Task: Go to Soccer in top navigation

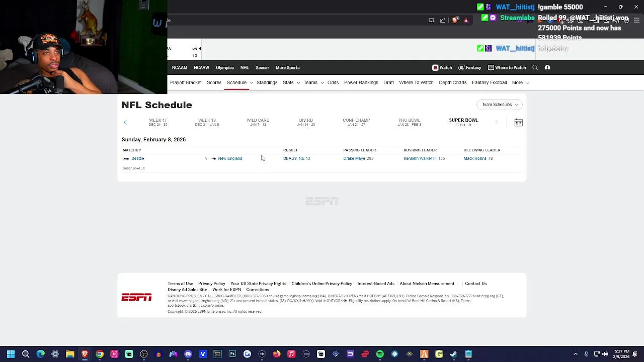Action: click(x=262, y=68)
